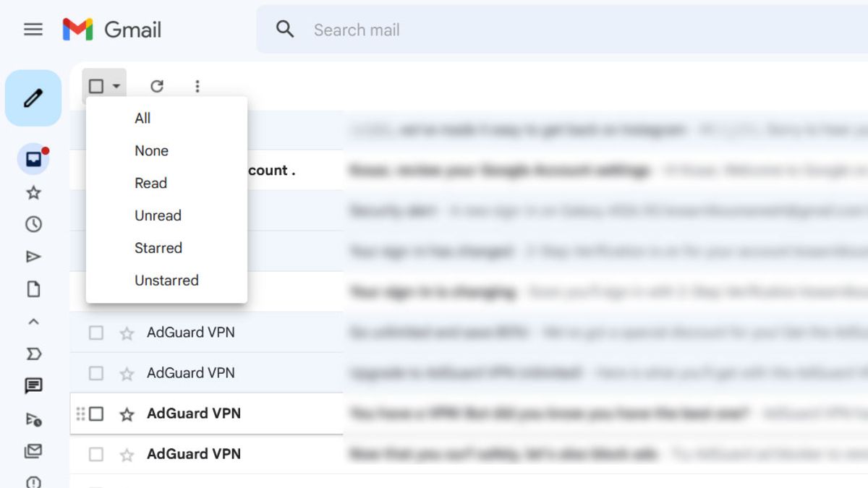
Task: Open the Drafts document icon
Action: (33, 289)
